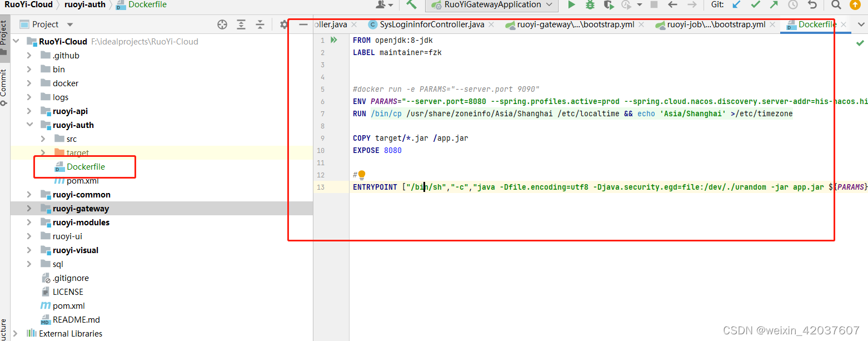The height and width of the screenshot is (341, 868).
Task: Select .gitignore file
Action: (71, 278)
